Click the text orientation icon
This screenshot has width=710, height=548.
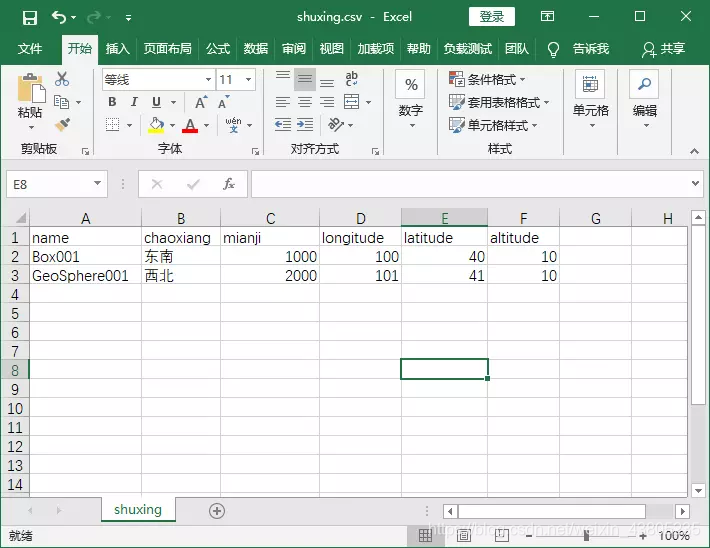(x=336, y=125)
